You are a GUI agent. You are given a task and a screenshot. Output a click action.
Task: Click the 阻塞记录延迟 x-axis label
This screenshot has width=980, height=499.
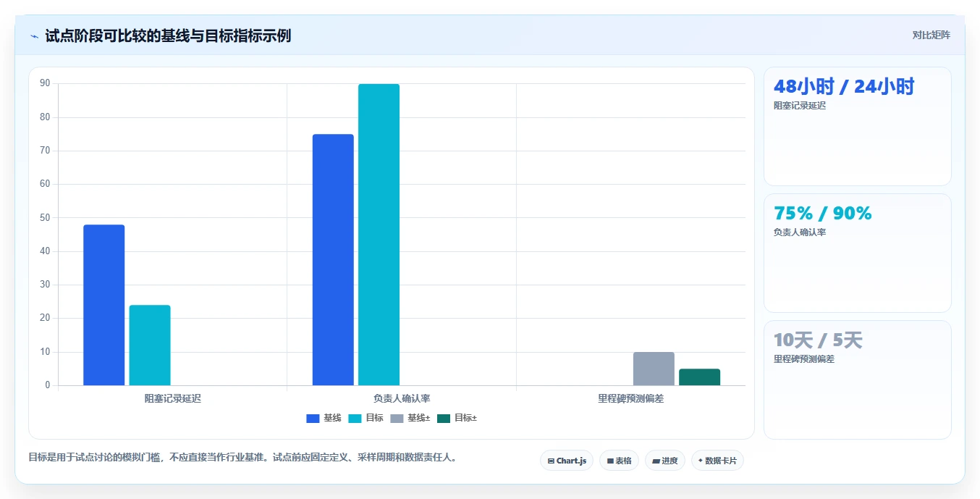click(x=172, y=398)
